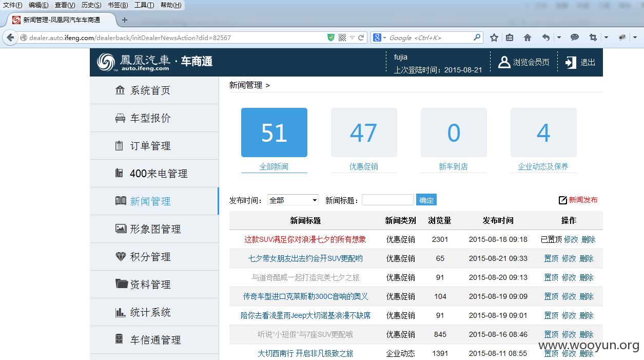Open news 陪你去看流星雨Jeep大切诺基浪漫不缺席
The image size is (644, 360).
(x=305, y=315)
